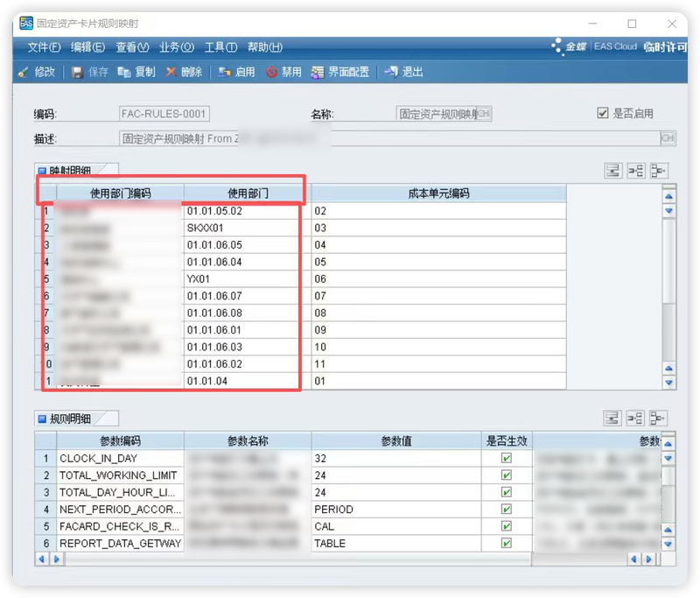
Task: Click the 修改 (edit) pencil icon
Action: pyautogui.click(x=23, y=72)
